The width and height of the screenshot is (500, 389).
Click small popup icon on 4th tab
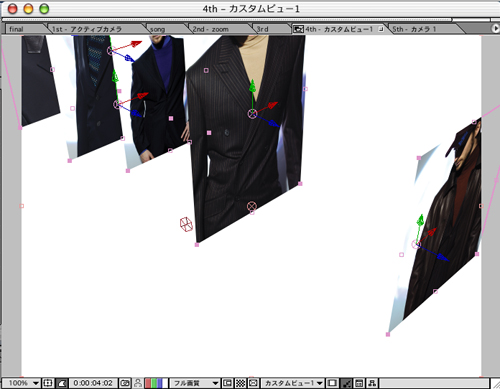click(380, 29)
